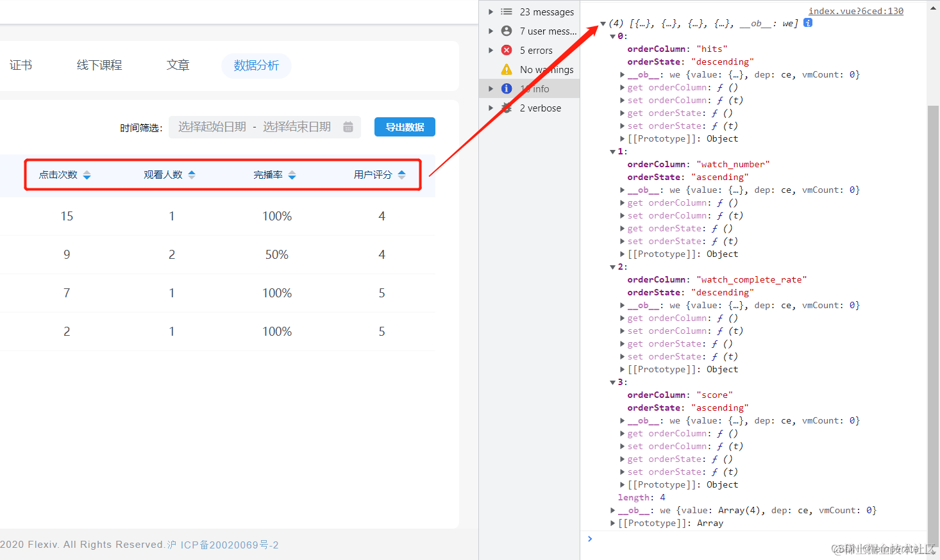
Task: Collapse the logged array of 4 objects
Action: pyautogui.click(x=603, y=24)
